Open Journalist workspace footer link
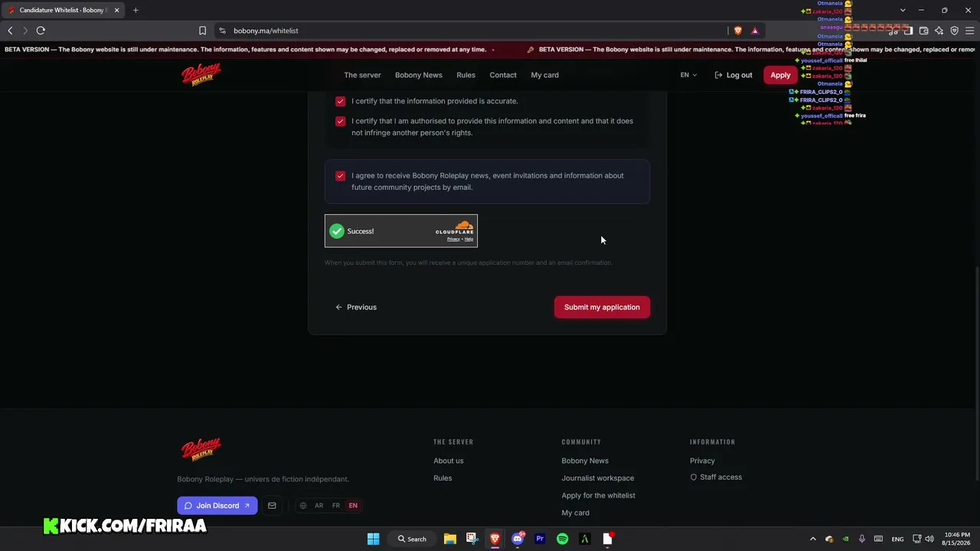 coord(598,478)
